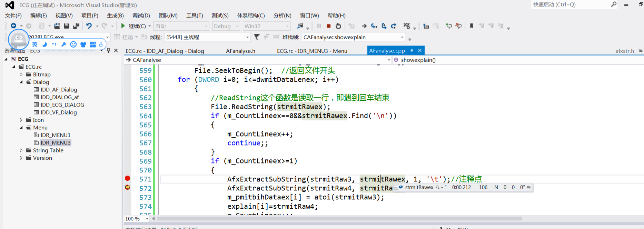Click the bookmark flag toolbar icon
The width and height of the screenshot is (644, 229).
472,26
